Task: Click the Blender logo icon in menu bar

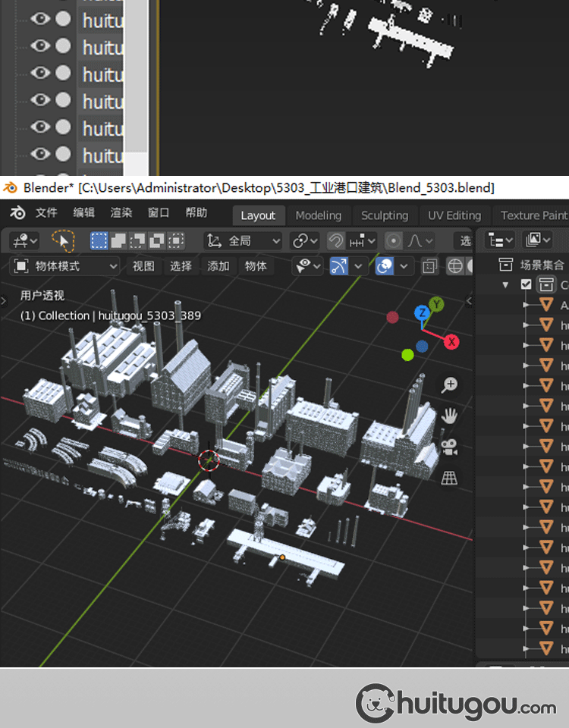Action: pos(17,213)
